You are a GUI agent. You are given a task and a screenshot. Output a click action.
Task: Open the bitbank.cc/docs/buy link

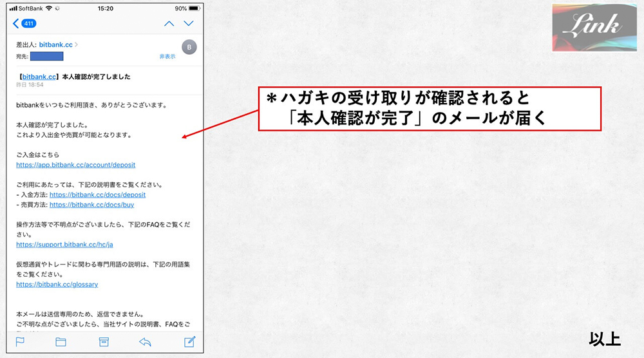point(91,205)
